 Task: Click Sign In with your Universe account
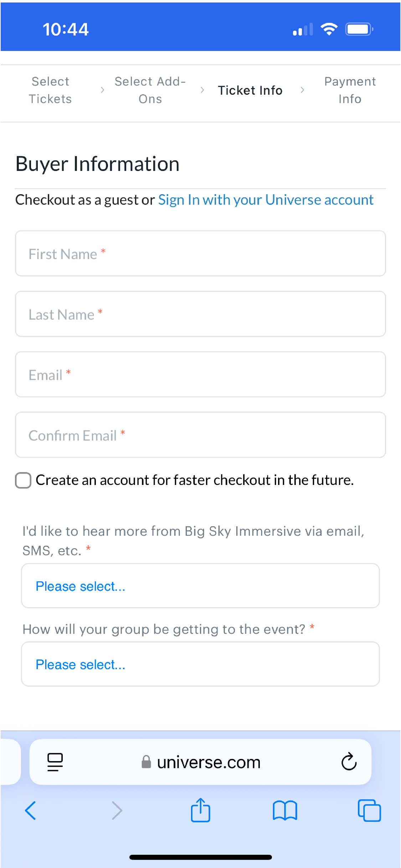click(x=266, y=200)
